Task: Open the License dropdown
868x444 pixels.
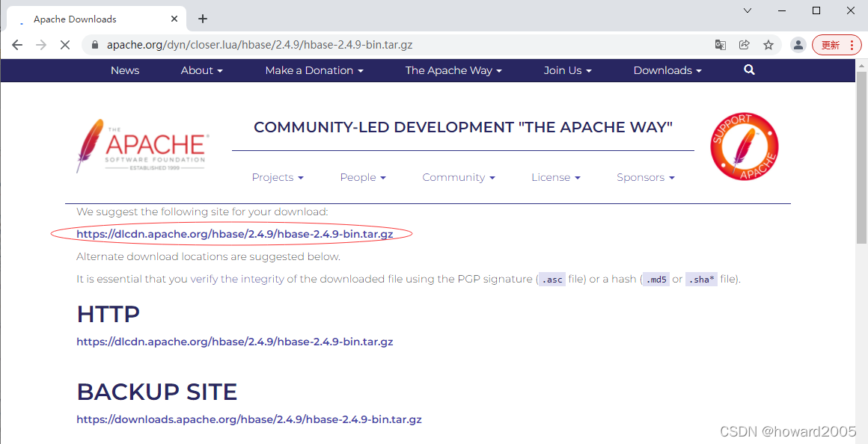Action: pyautogui.click(x=556, y=177)
